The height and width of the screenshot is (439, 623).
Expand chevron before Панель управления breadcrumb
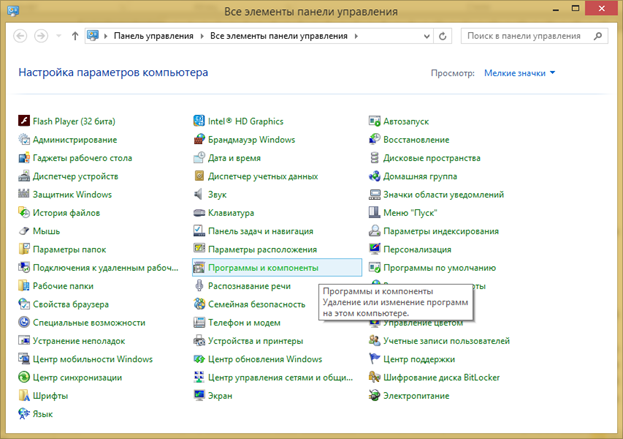106,36
